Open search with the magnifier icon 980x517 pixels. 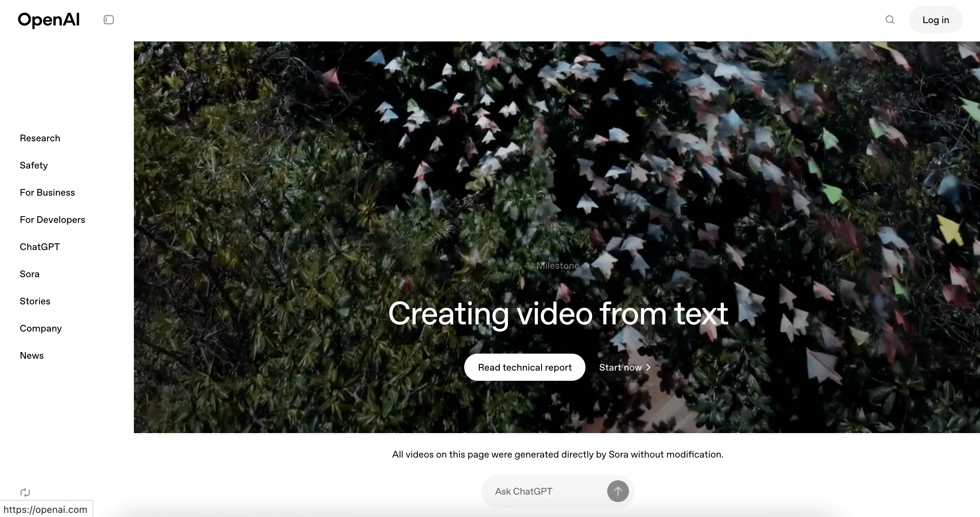point(890,20)
